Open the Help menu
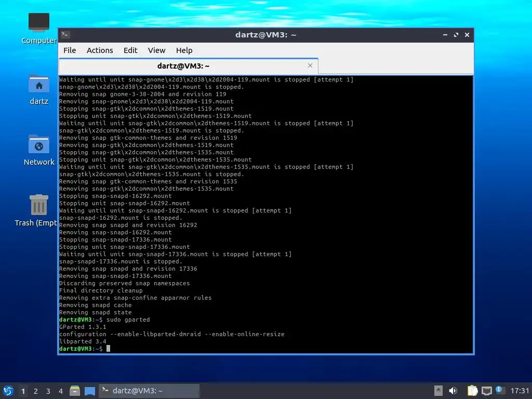This screenshot has height=399, width=532. (x=184, y=50)
